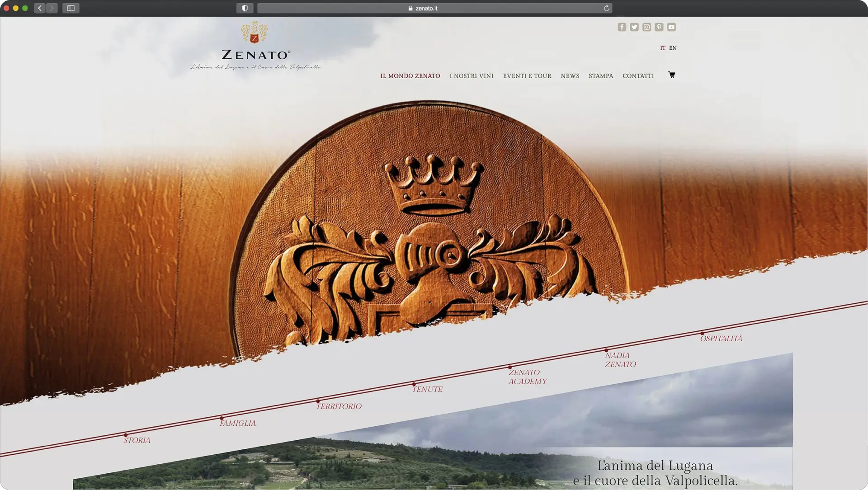Click the padlock in the address bar
Screen dimensions: 868x490
pos(410,8)
